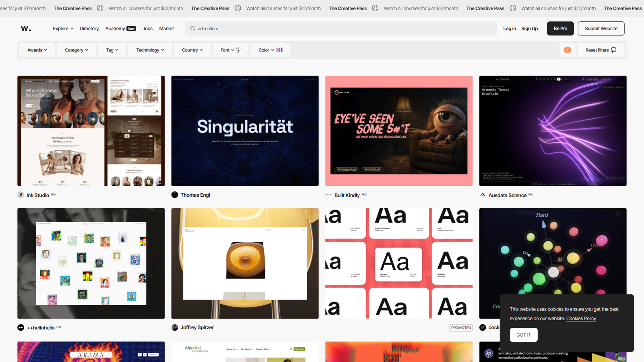Screen dimensions: 644x362
Task: Expand the Tag filter dropdown
Action: (112, 50)
